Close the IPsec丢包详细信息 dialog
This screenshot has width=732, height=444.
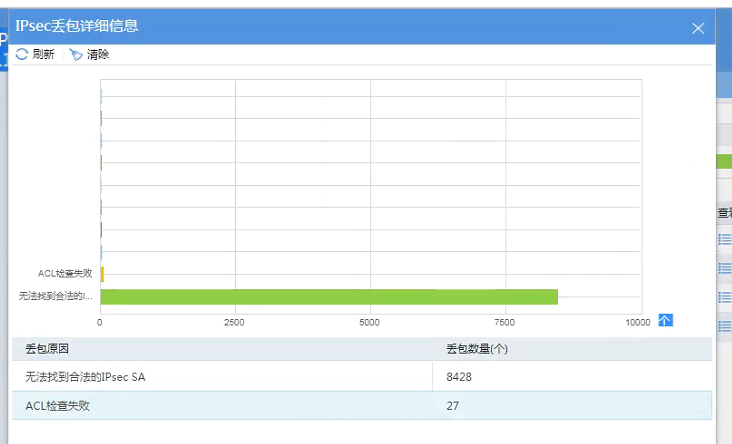coord(698,28)
